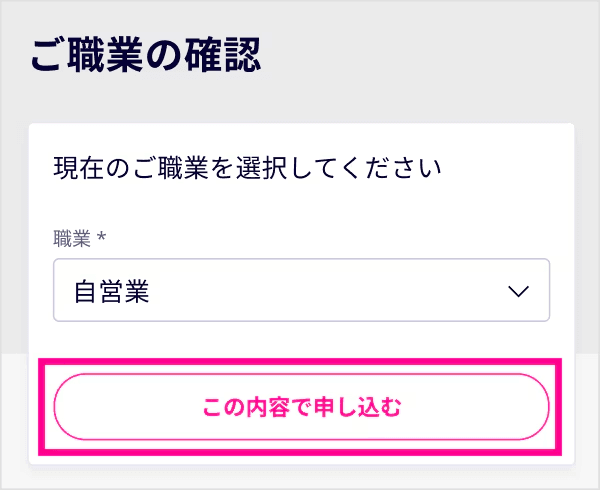The width and height of the screenshot is (600, 490).
Task: Click the 現在のご職業を選択してください instruction text
Action: tap(248, 167)
